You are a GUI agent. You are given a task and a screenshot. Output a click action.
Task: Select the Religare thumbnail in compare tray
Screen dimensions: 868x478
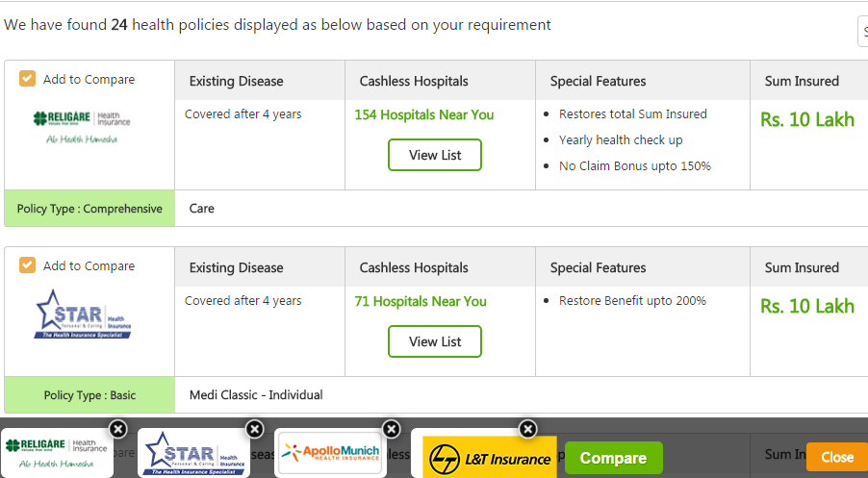tap(57, 453)
